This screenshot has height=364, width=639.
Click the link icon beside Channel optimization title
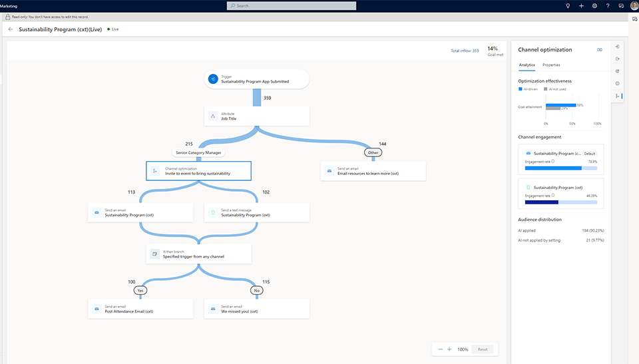pos(600,50)
